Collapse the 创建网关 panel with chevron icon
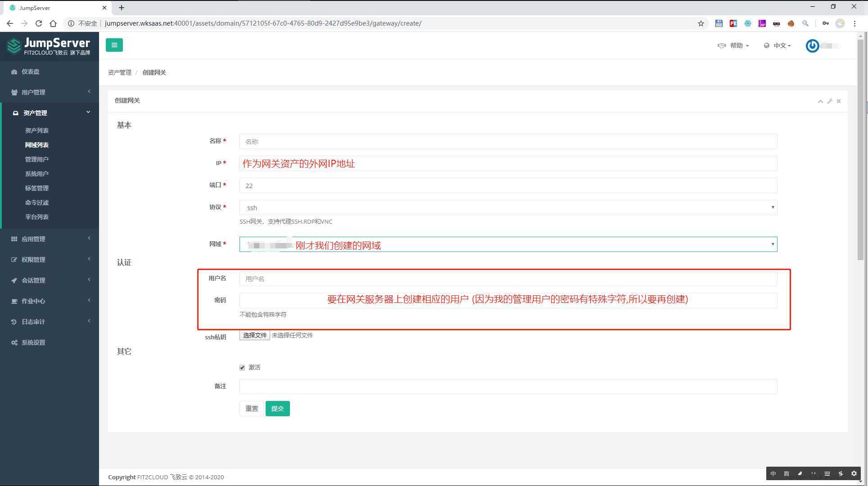The height and width of the screenshot is (486, 868). (x=820, y=101)
